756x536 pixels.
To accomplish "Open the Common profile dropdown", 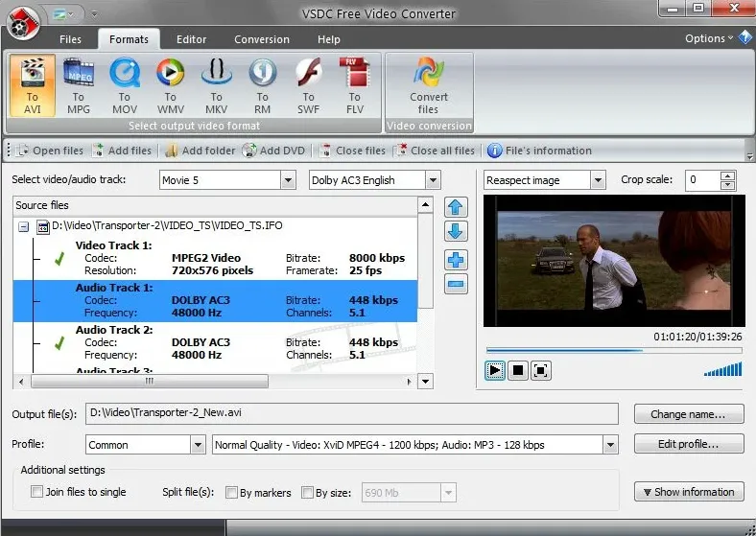I will tap(198, 444).
